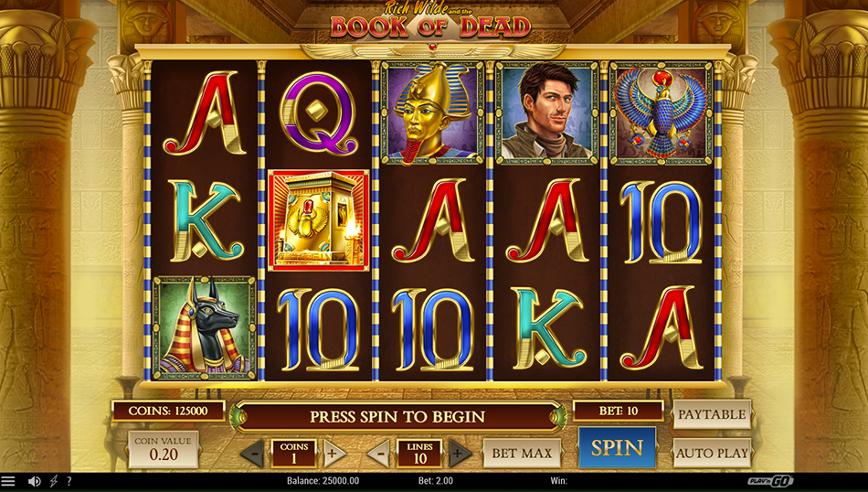This screenshot has width=868, height=492.
Task: Click the Rich Wilde explorer symbol
Action: tap(547, 113)
